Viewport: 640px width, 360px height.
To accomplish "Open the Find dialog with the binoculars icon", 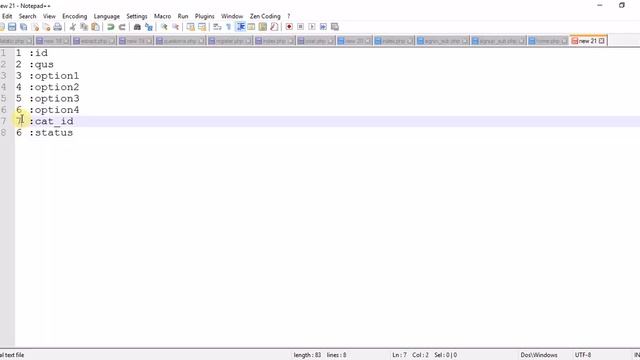I will (137, 27).
